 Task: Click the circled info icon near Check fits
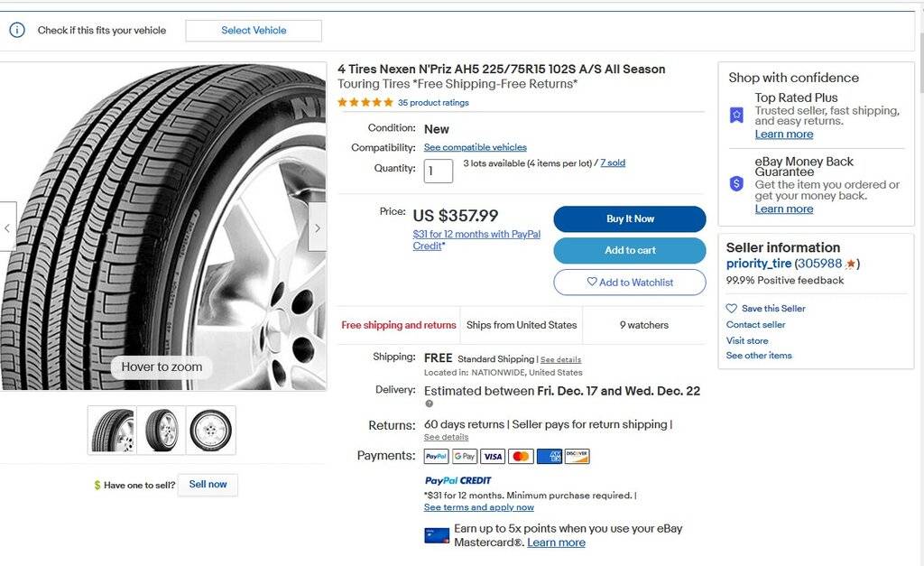[17, 29]
